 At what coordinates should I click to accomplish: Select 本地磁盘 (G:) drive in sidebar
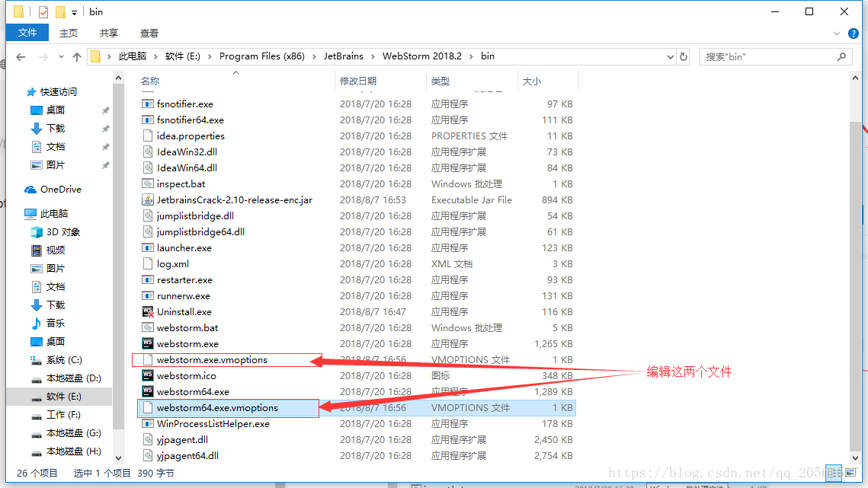click(74, 432)
